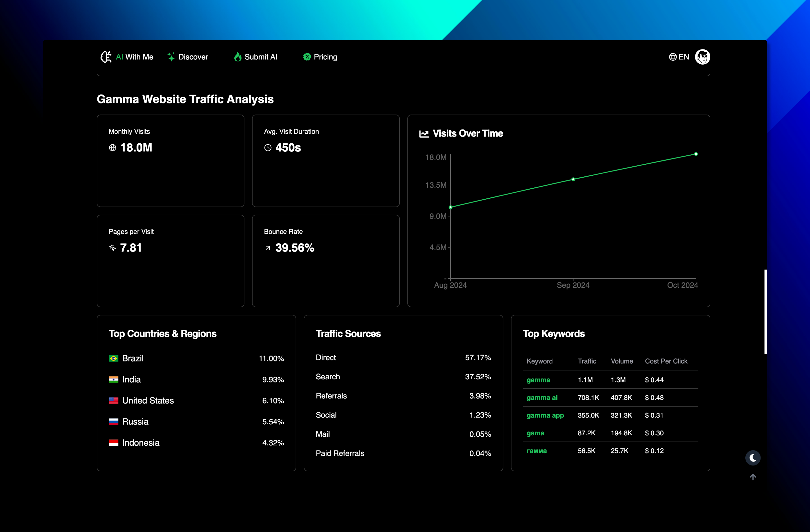The width and height of the screenshot is (810, 532).
Task: Open the Submit AI menu item
Action: [x=256, y=57]
